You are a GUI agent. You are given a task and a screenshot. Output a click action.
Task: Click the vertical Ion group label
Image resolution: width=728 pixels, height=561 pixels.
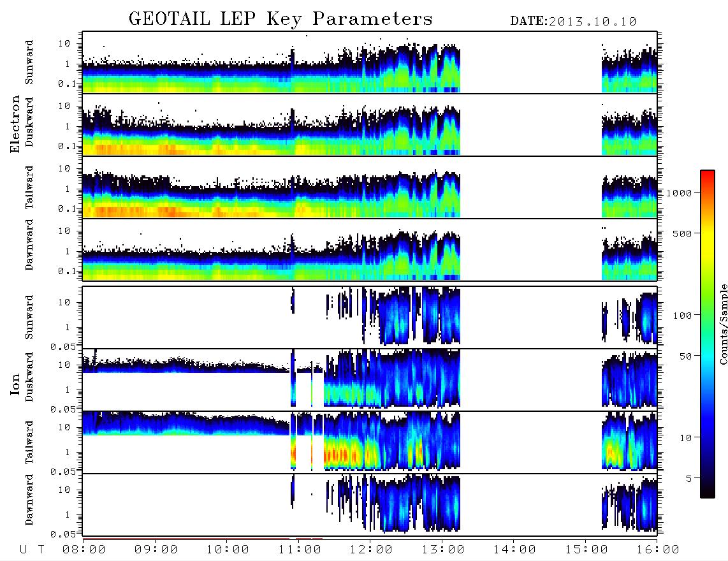coord(15,384)
